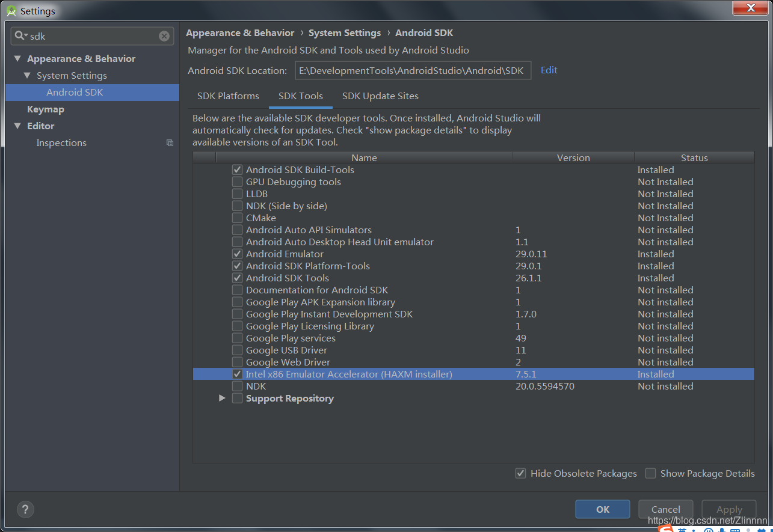Toggle Intel x86 Emulator Accelerator checkbox
This screenshot has width=773, height=532.
coord(238,375)
